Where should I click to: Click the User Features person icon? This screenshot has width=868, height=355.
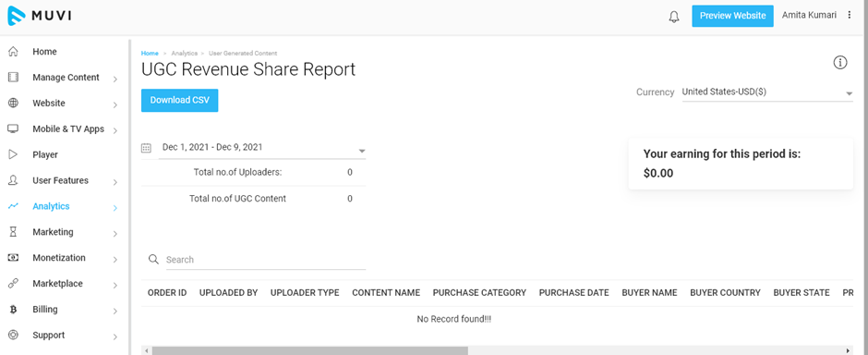(x=13, y=180)
